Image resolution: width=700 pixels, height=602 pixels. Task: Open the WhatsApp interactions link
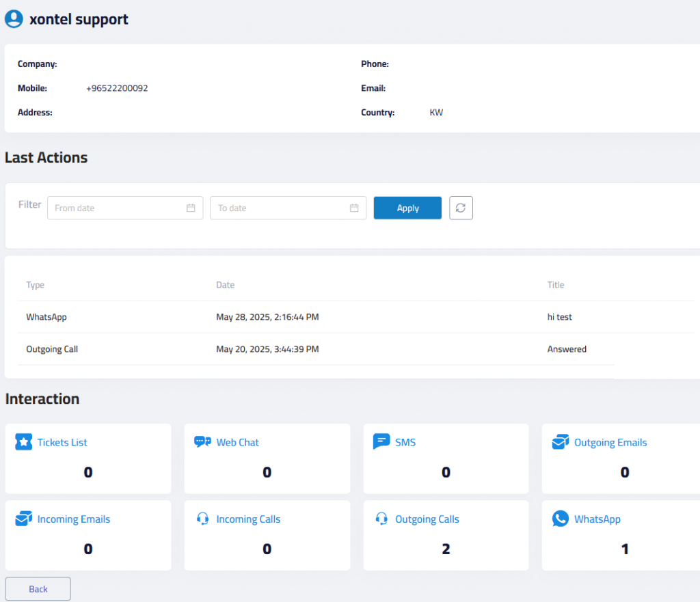[597, 519]
